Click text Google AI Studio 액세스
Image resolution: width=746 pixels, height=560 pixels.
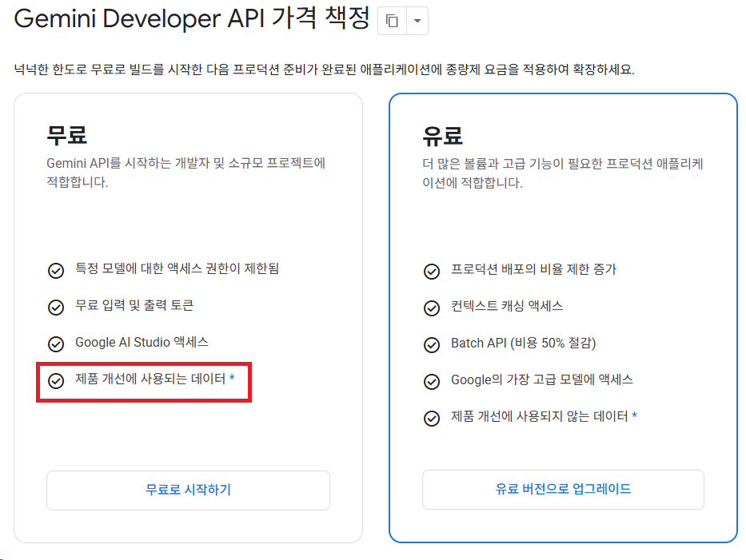click(142, 342)
